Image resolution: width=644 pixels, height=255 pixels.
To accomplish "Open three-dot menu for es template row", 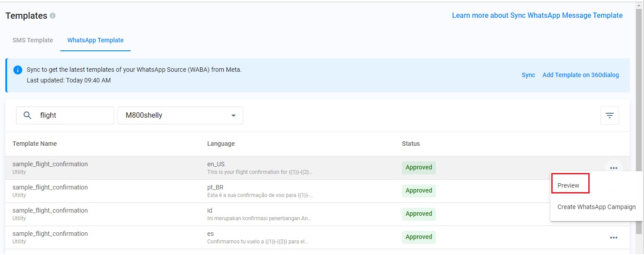I will [x=613, y=237].
